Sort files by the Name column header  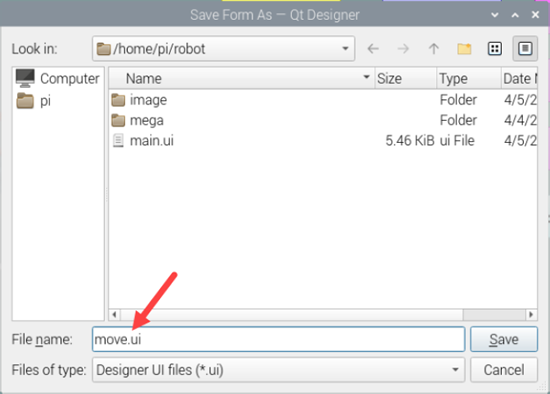(x=242, y=78)
